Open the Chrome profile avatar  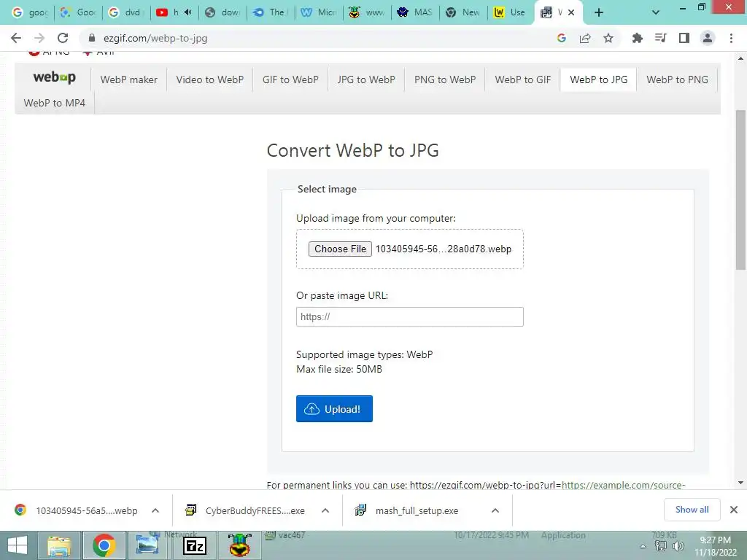click(708, 38)
